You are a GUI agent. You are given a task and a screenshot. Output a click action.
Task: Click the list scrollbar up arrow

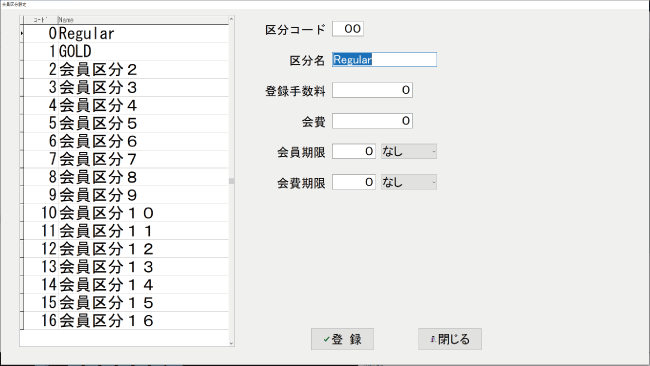click(231, 19)
